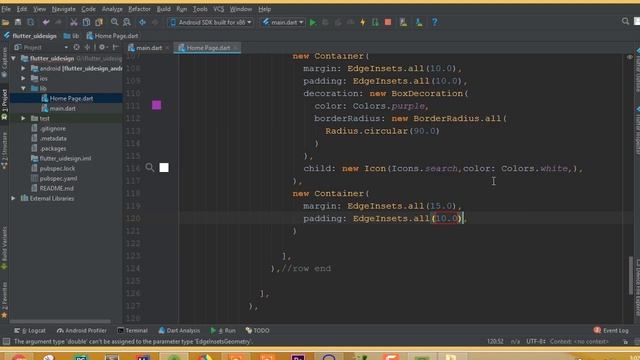Screen dimensions: 640x360
Task: Toggle the 1: Project side tool window
Action: [x=4, y=104]
